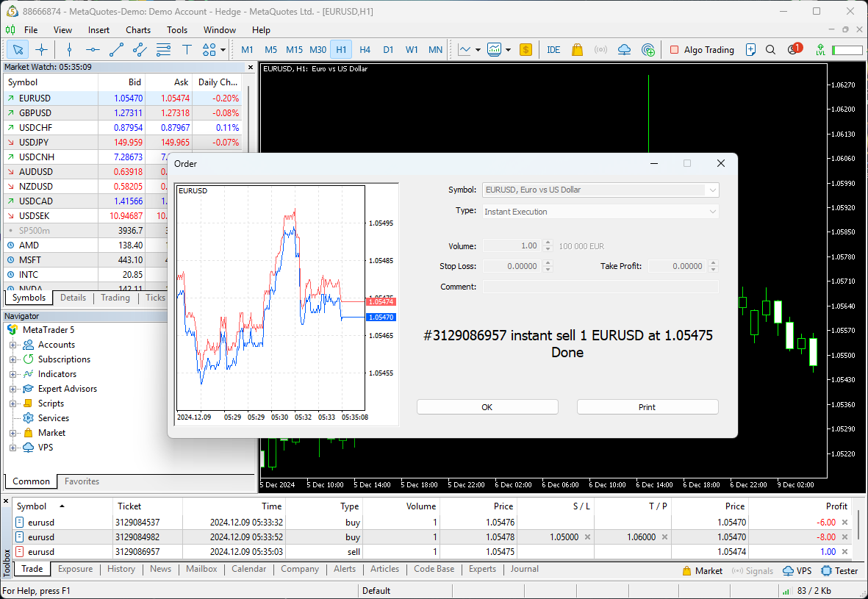Open the Tools menu

point(177,30)
